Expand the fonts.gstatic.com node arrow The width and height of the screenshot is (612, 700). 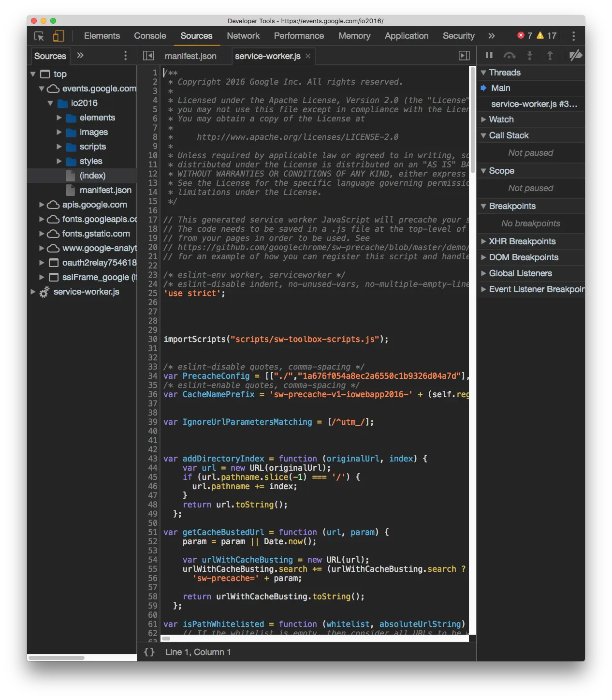(x=42, y=234)
